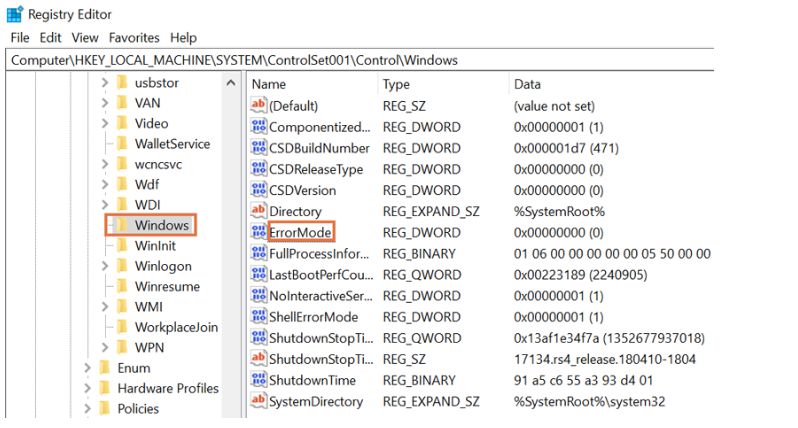Select the ShellErrorMode value name
798x428 pixels.
point(314,317)
